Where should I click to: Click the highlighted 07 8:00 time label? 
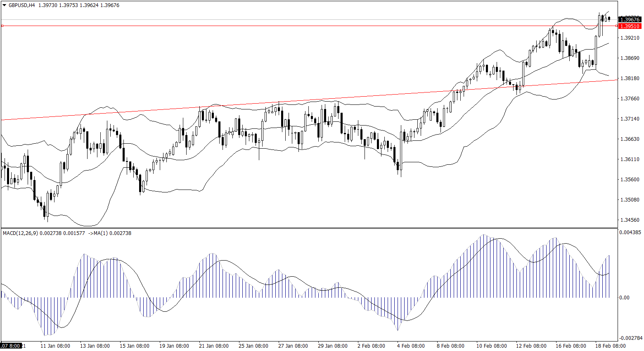(11, 346)
